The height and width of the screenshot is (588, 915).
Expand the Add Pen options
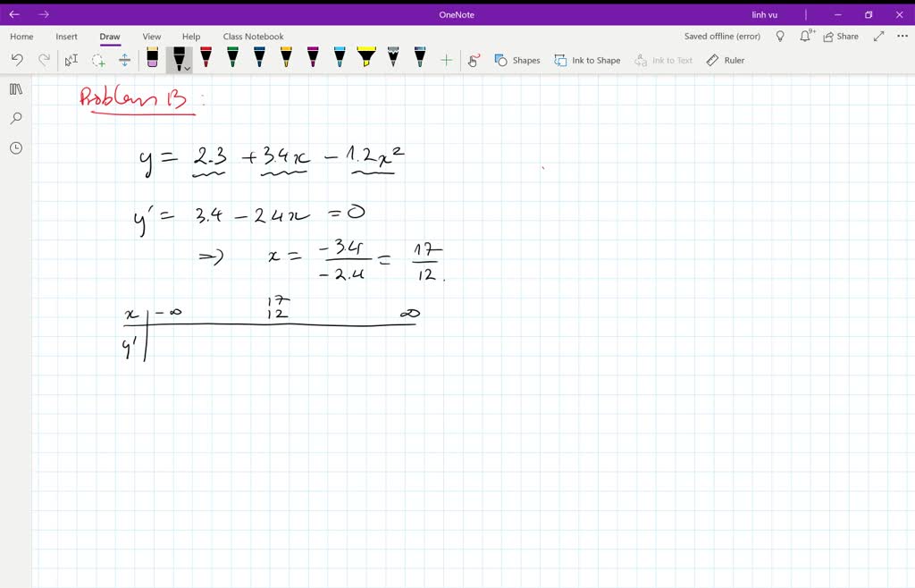pos(445,60)
